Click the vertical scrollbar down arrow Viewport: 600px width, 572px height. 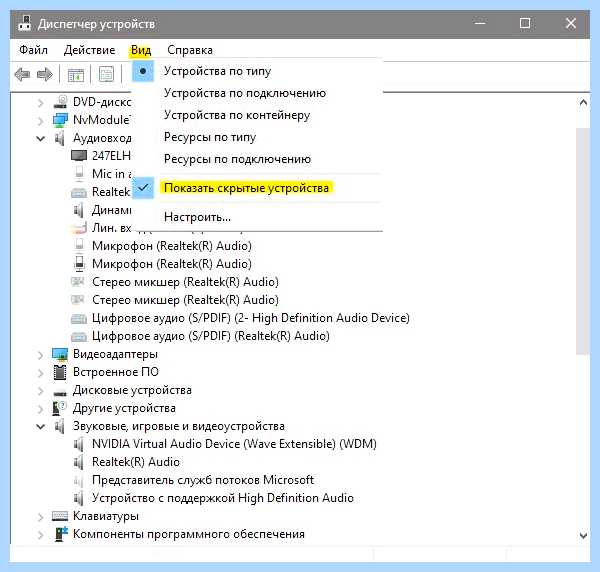(583, 535)
